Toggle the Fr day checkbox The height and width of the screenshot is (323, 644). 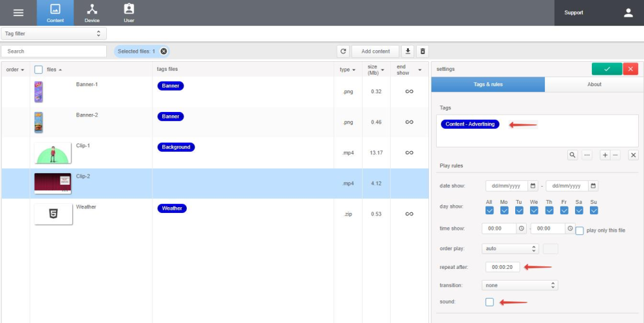(x=564, y=210)
